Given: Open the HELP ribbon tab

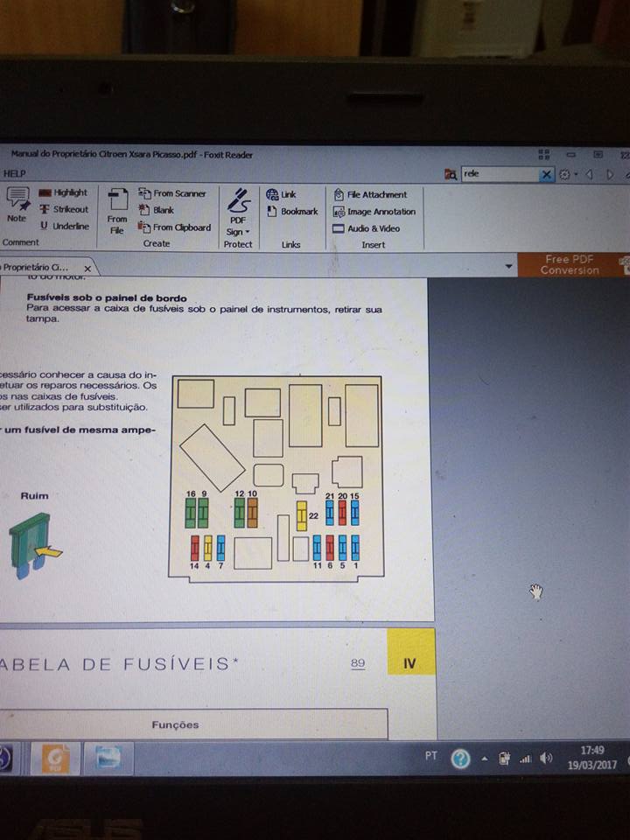Looking at the screenshot, I should 15,174.
